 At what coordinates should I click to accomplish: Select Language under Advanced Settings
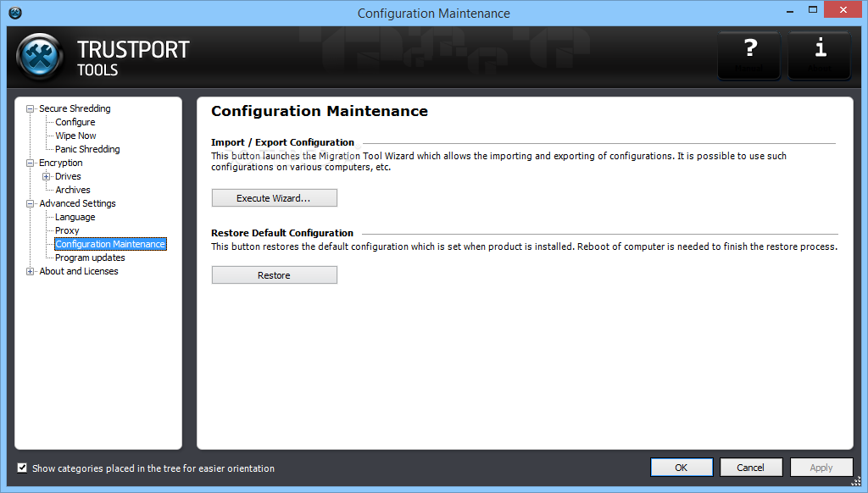tap(75, 217)
